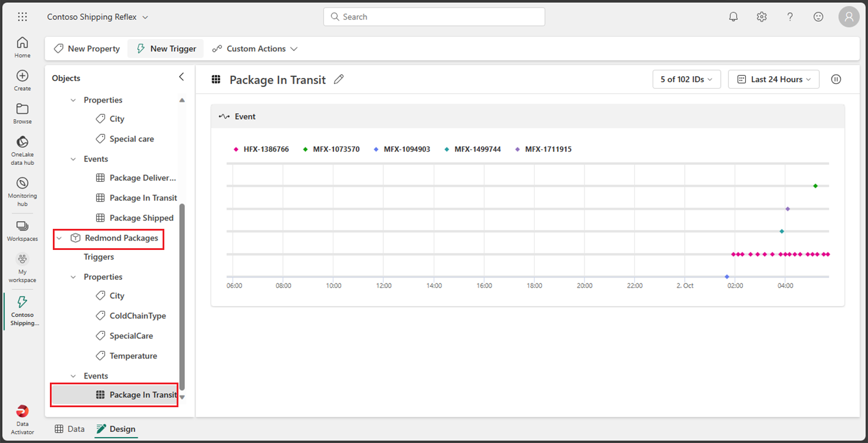The height and width of the screenshot is (443, 868).
Task: Toggle MFX-1711915 legend series
Action: (x=543, y=149)
